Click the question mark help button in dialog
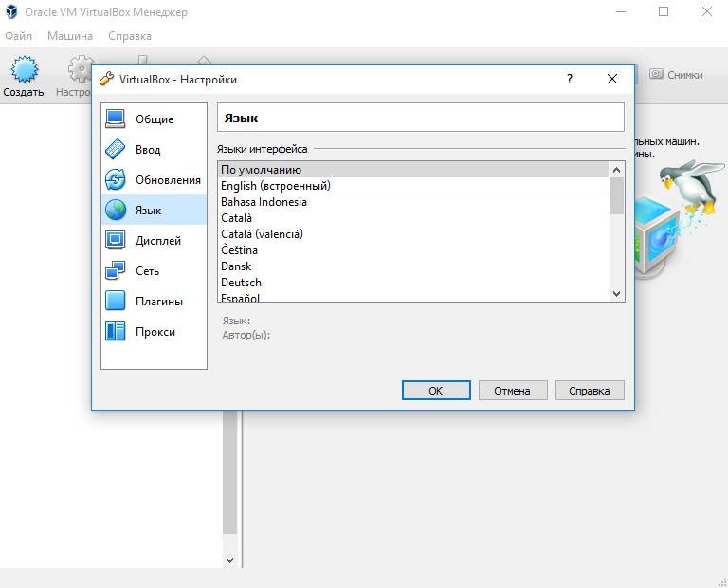 click(570, 79)
